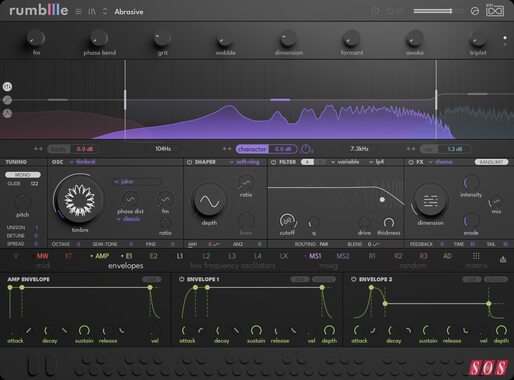Toggle the MONO switch in Tuning
The image size is (514, 380).
[23, 175]
